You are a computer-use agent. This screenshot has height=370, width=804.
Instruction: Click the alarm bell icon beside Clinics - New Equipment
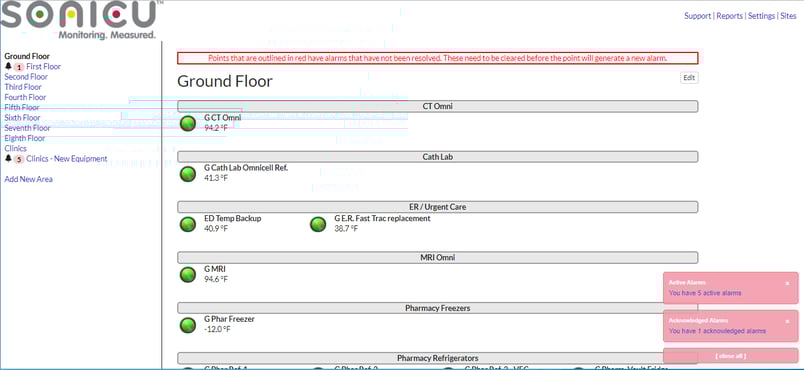8,159
